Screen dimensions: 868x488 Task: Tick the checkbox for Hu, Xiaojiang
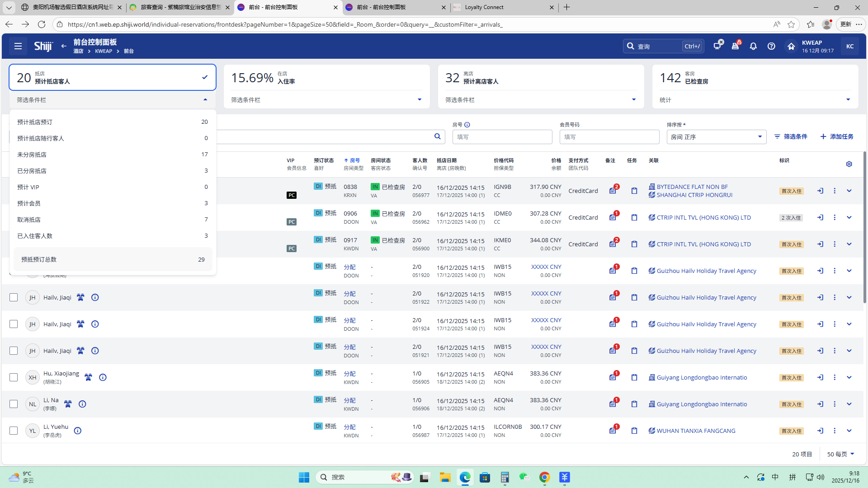tap(14, 377)
